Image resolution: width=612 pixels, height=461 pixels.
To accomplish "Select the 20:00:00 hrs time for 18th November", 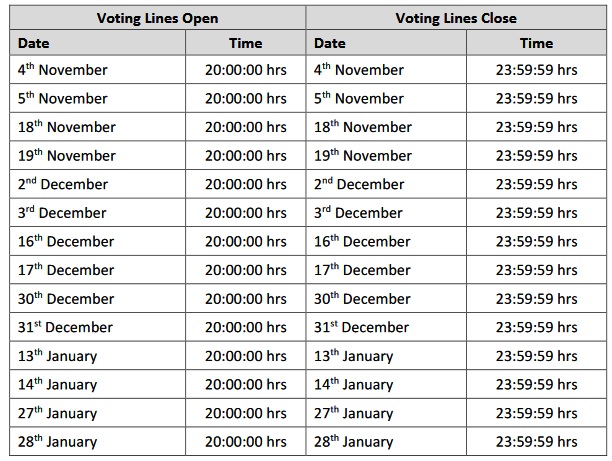I will (x=245, y=128).
